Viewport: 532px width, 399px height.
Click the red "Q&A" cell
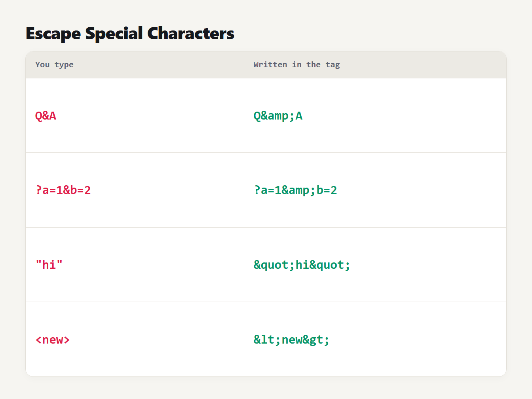point(46,116)
